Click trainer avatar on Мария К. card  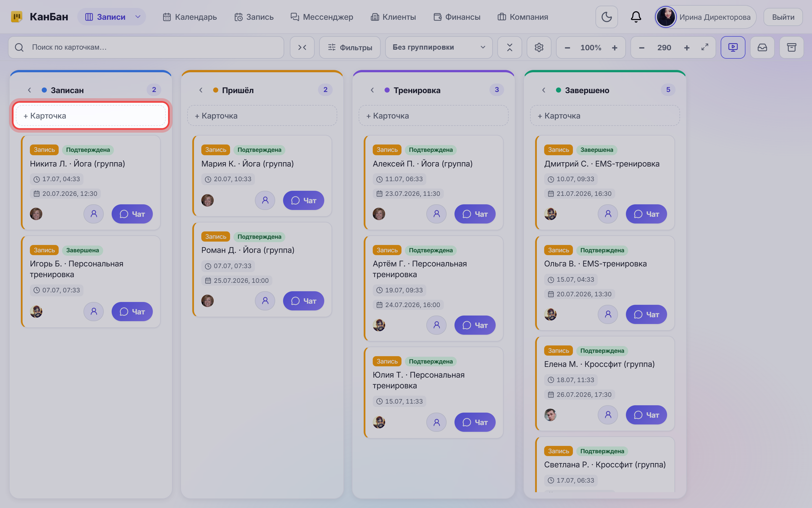207,201
